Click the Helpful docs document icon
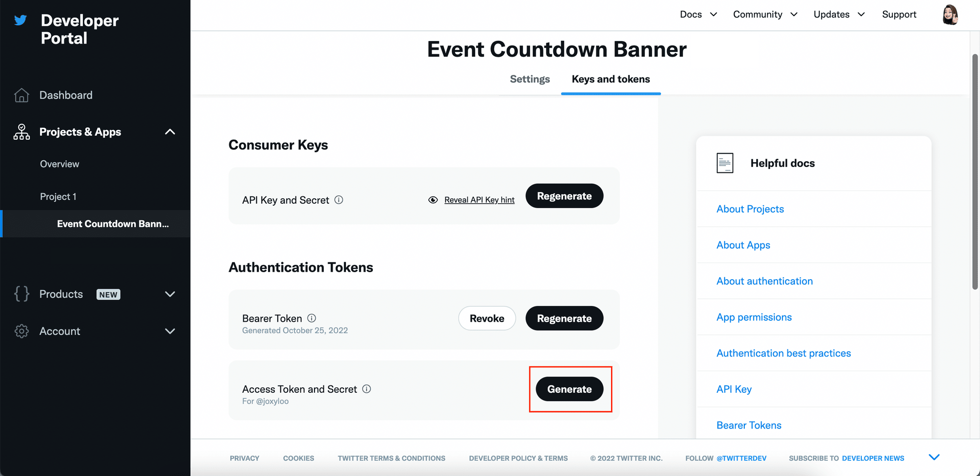Screen dimensions: 980x476 (x=725, y=163)
